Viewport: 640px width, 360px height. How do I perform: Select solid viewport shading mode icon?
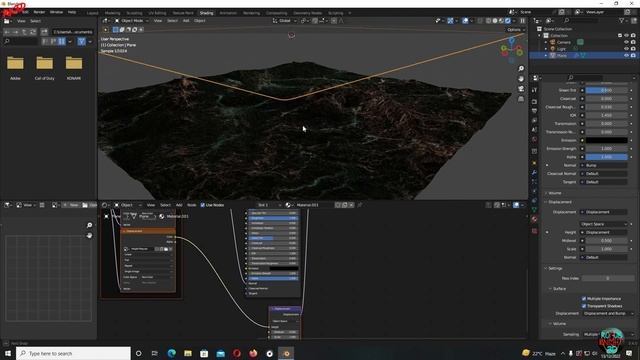tap(495, 21)
